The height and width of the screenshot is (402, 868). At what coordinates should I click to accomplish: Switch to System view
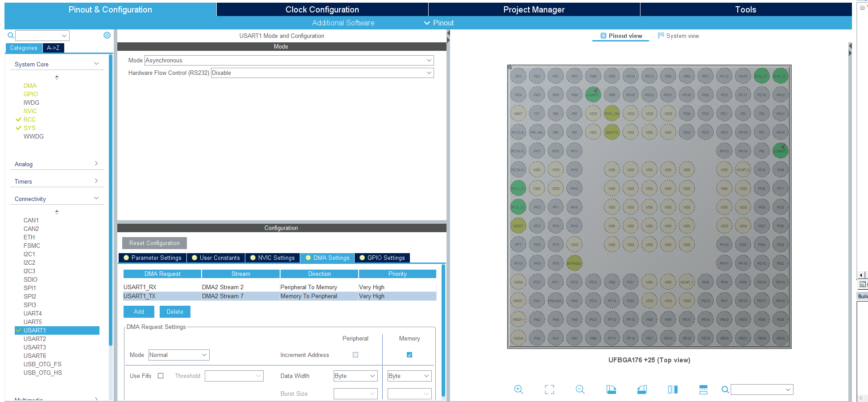[678, 36]
